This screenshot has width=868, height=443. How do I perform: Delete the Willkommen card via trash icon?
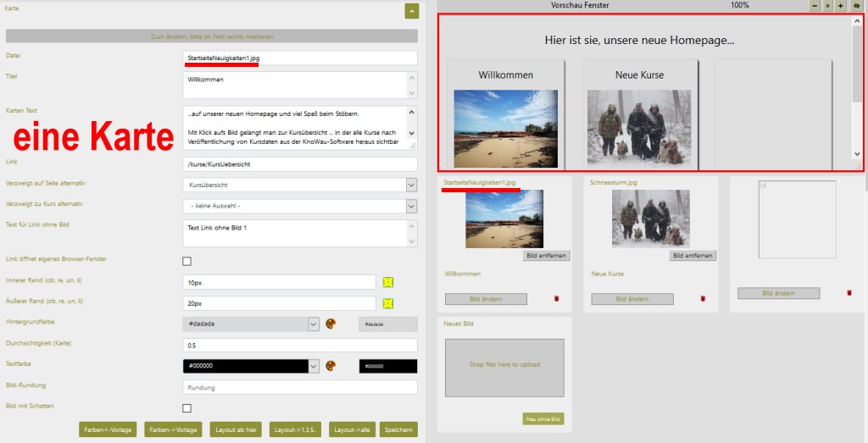(x=557, y=298)
